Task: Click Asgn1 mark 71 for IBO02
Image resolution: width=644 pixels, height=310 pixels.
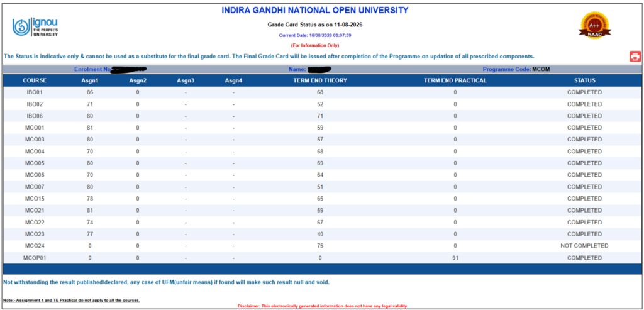Action: click(90, 104)
